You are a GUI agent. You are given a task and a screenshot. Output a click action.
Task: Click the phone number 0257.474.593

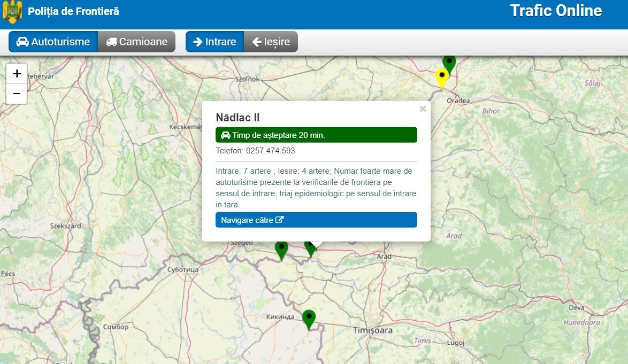click(270, 151)
